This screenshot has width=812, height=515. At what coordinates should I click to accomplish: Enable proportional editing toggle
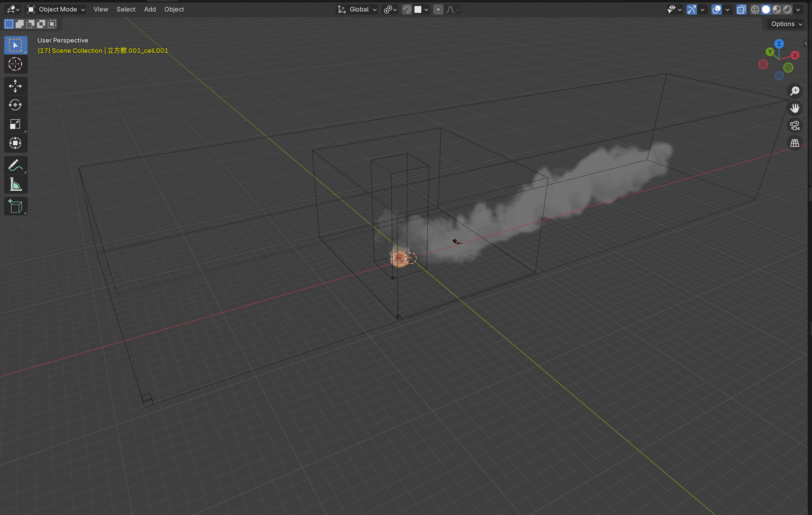click(x=438, y=10)
